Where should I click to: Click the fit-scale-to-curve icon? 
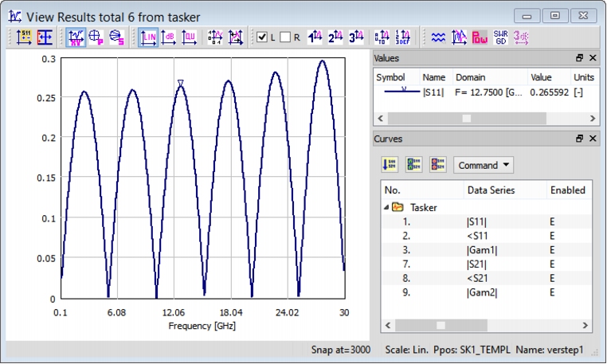(x=235, y=37)
